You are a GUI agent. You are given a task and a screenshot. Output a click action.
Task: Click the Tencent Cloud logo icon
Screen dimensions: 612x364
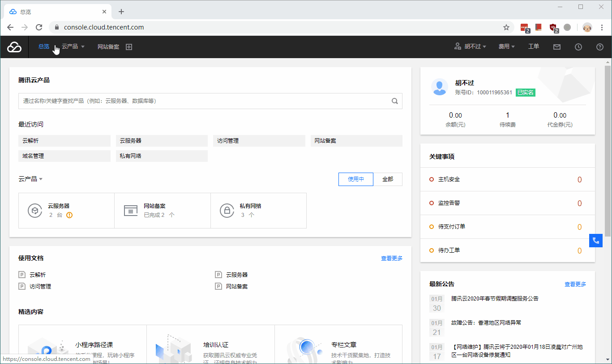(14, 47)
